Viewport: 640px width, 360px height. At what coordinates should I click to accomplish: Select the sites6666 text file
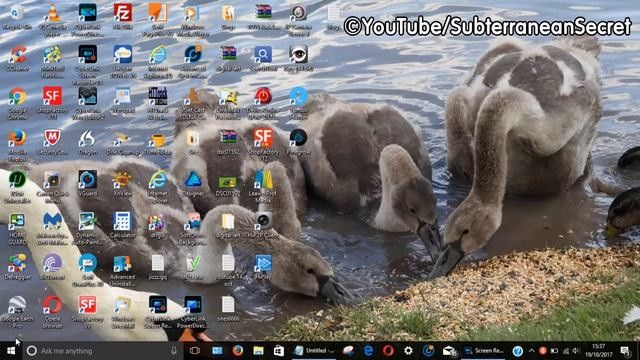point(228,308)
